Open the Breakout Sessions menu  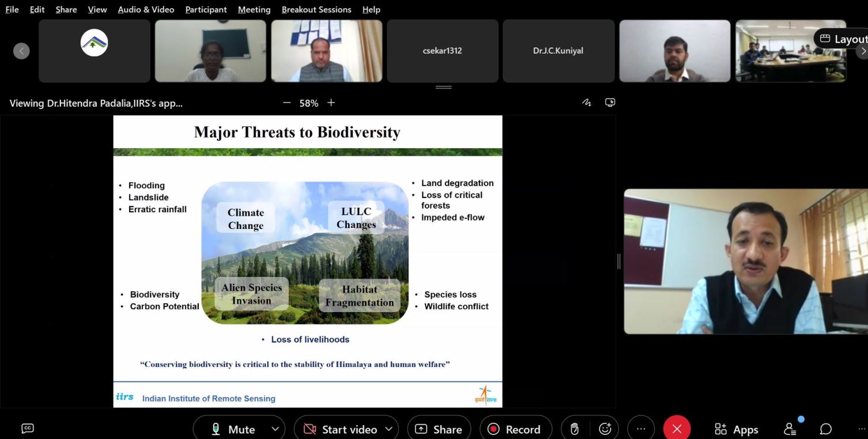tap(316, 10)
